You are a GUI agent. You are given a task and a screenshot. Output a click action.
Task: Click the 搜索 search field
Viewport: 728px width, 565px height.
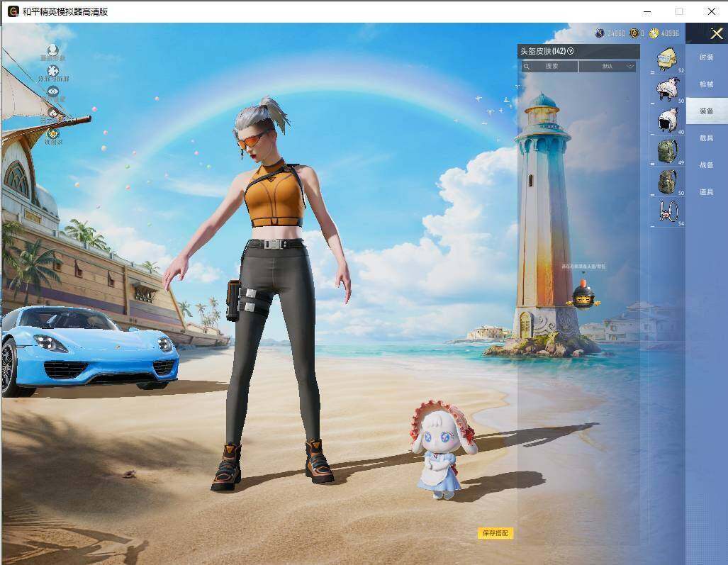[550, 67]
